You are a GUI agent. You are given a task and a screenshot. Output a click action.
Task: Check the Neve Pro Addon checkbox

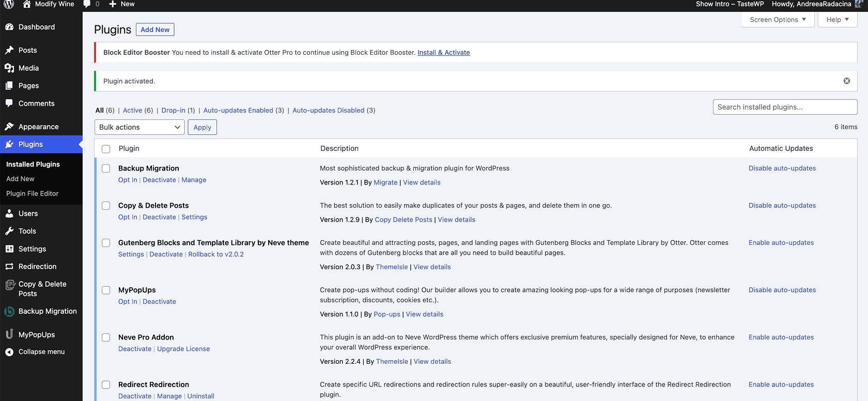click(x=106, y=337)
